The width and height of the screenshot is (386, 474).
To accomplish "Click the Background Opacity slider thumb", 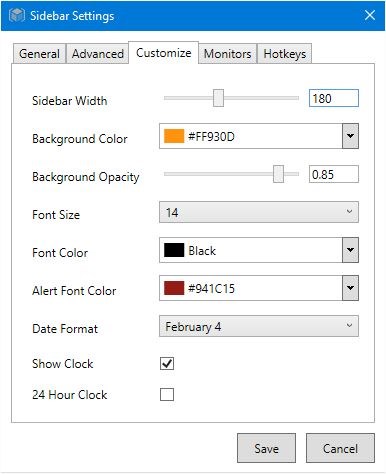I will pos(278,174).
